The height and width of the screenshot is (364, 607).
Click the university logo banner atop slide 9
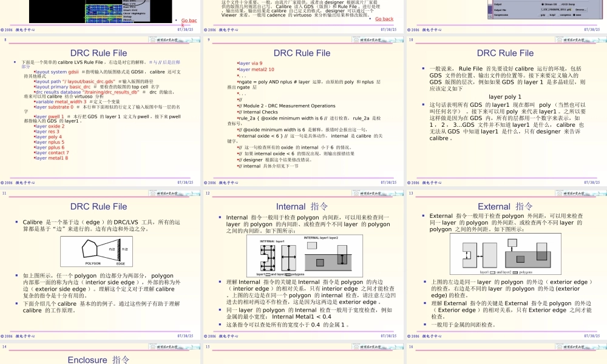click(x=378, y=39)
